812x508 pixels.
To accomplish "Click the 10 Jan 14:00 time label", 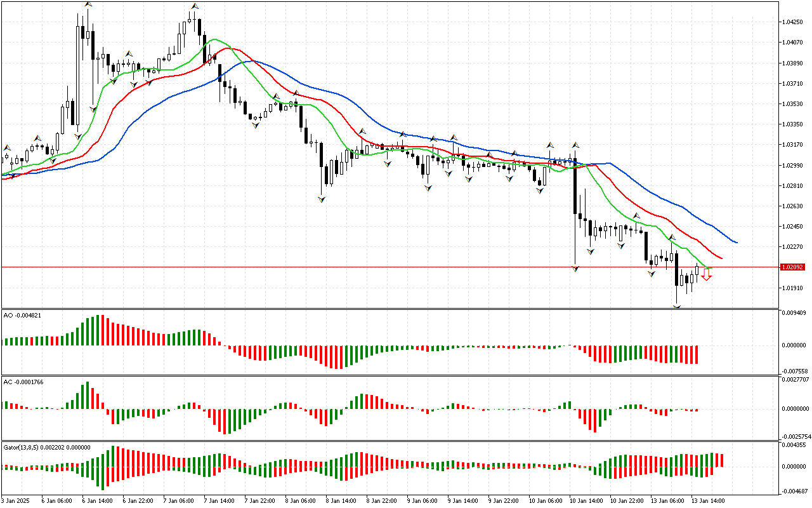I will coord(587,500).
